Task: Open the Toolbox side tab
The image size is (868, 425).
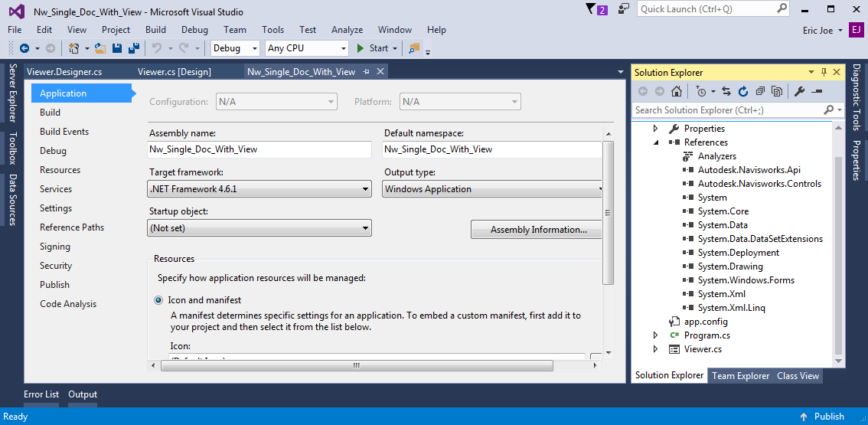Action: [13, 149]
